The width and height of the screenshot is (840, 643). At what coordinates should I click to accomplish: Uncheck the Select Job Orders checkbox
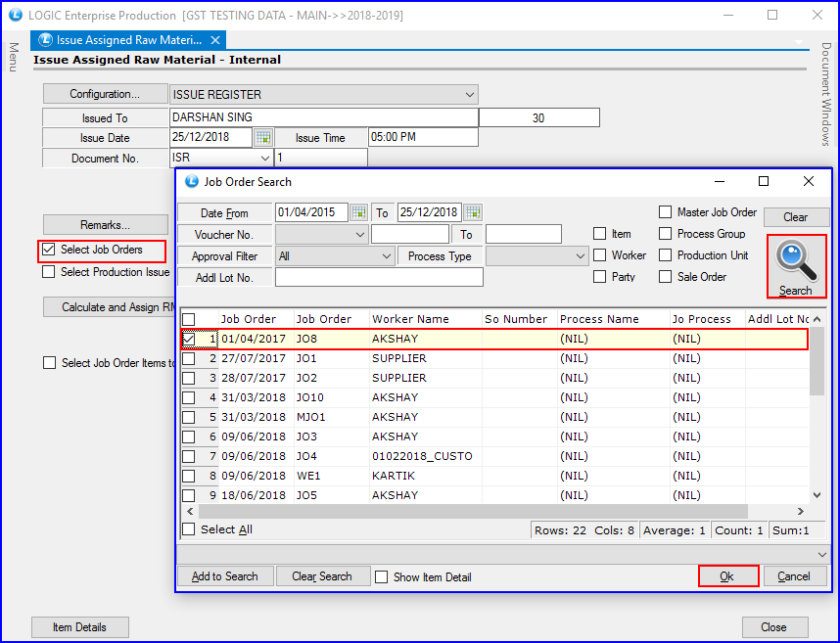[48, 251]
